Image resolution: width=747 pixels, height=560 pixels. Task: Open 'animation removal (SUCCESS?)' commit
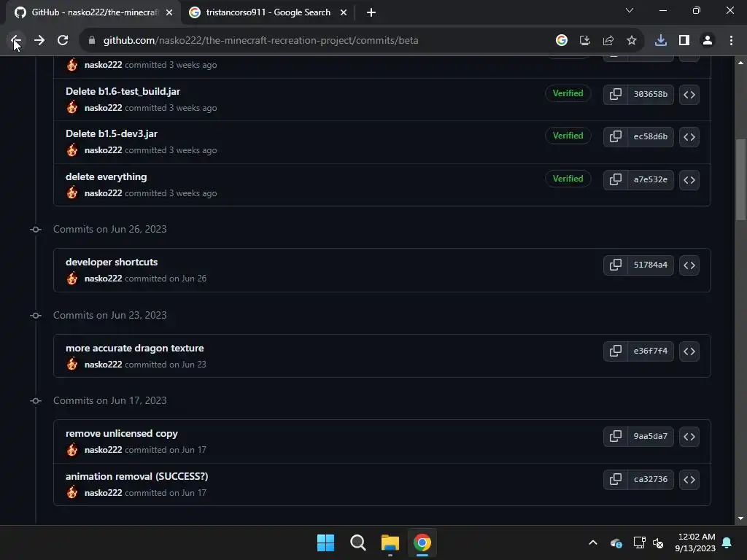(x=136, y=476)
